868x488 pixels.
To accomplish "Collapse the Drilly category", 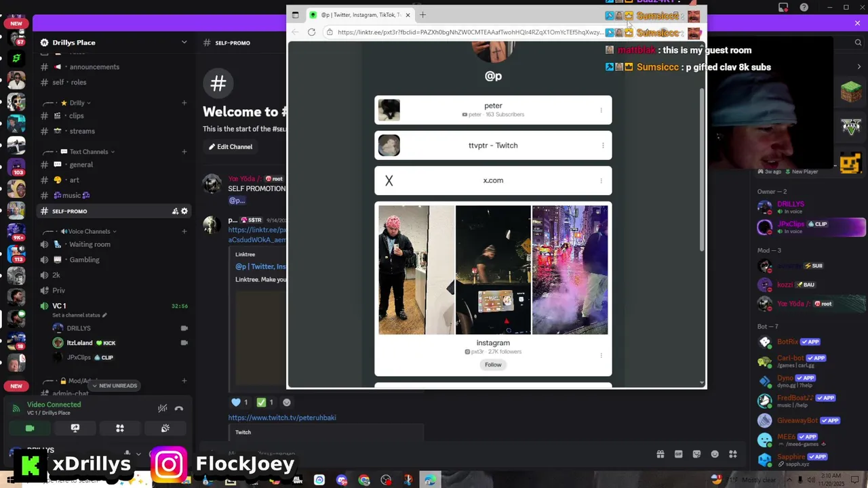I will [77, 103].
